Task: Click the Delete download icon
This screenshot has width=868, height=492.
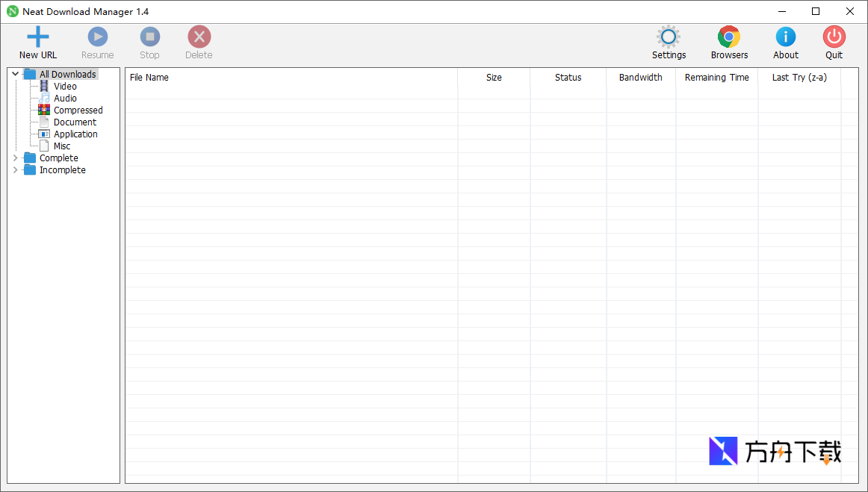Action: click(198, 35)
